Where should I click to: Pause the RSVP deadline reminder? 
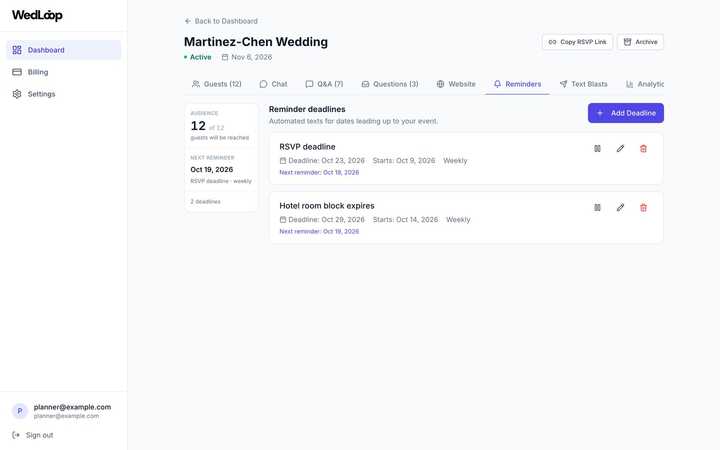click(x=597, y=148)
